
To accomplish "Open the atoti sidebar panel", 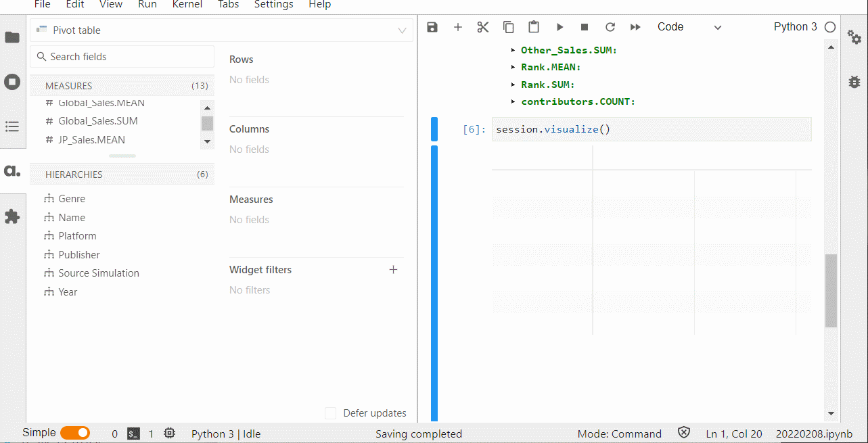I will (x=12, y=170).
